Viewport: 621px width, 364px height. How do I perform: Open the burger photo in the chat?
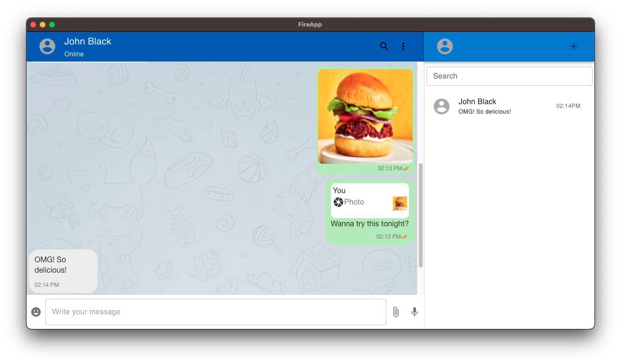click(365, 116)
